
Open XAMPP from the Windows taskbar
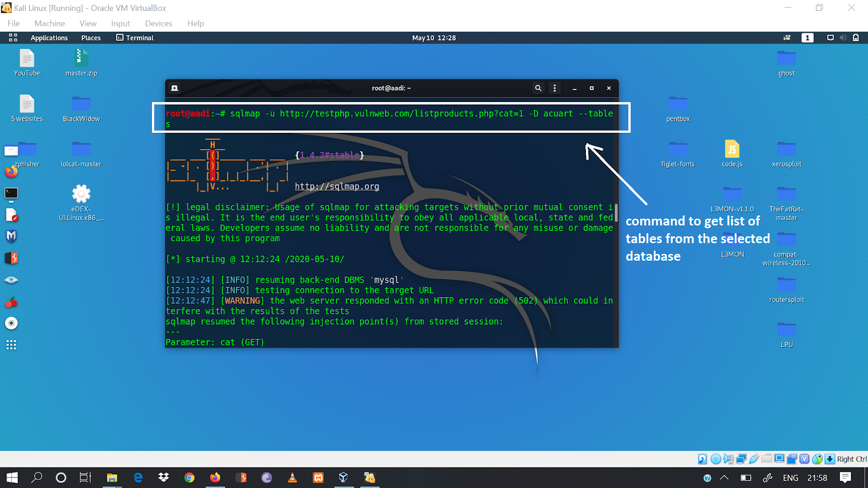318,478
